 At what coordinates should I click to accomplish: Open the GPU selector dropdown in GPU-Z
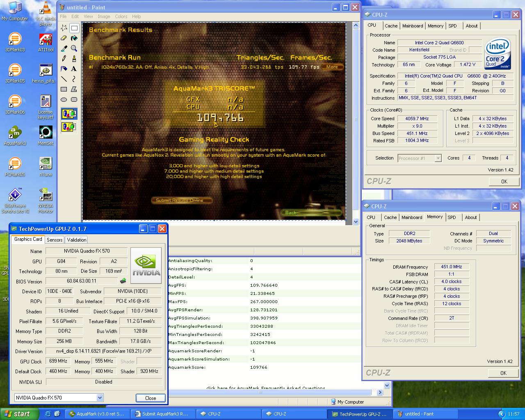[100, 397]
